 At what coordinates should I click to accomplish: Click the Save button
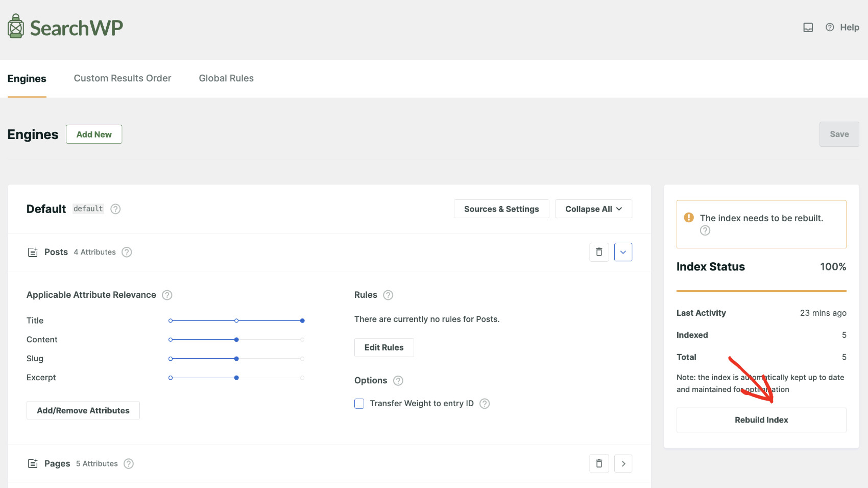point(839,134)
